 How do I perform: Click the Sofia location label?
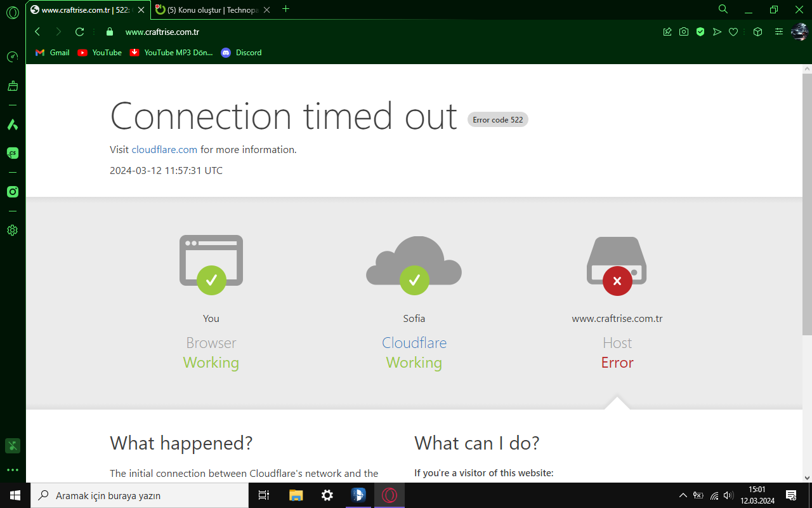[414, 319]
